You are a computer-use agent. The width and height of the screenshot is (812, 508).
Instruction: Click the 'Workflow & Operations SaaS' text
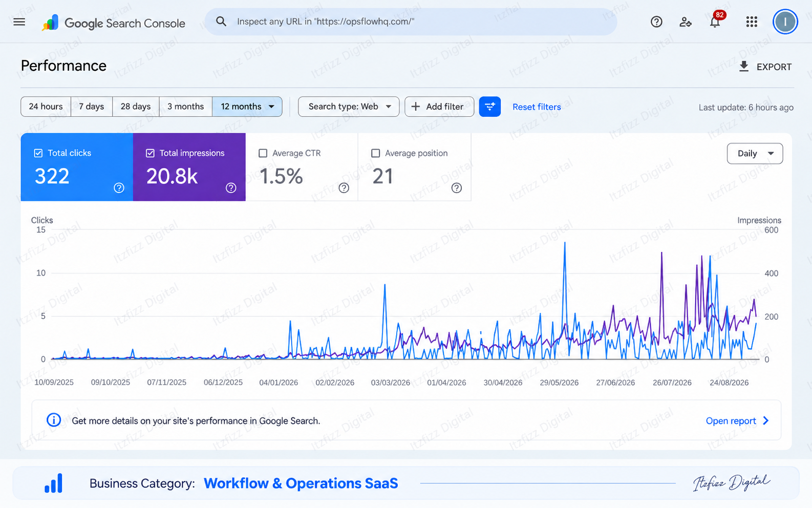(x=301, y=483)
